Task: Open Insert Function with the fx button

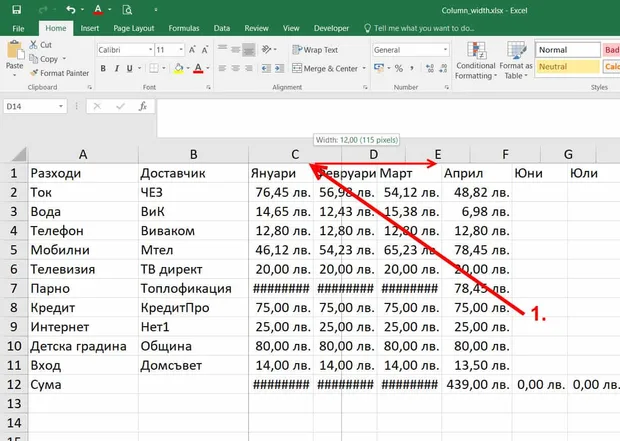Action: tap(143, 106)
